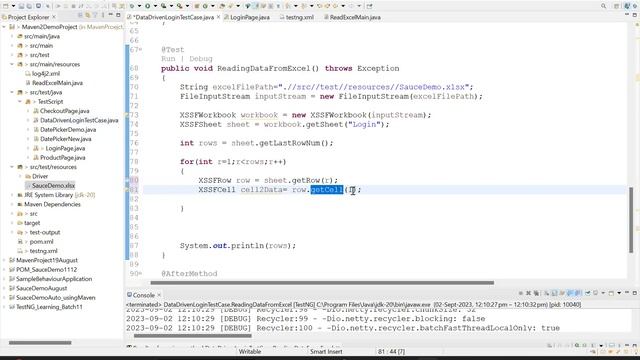
Task: Click the New file toolbar icon
Action: 6,6
